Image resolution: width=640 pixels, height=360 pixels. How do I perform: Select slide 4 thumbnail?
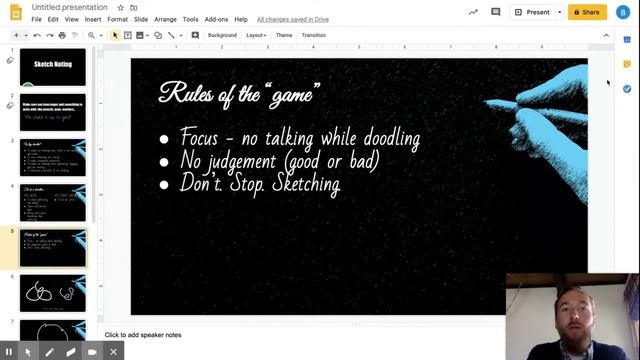[53, 203]
